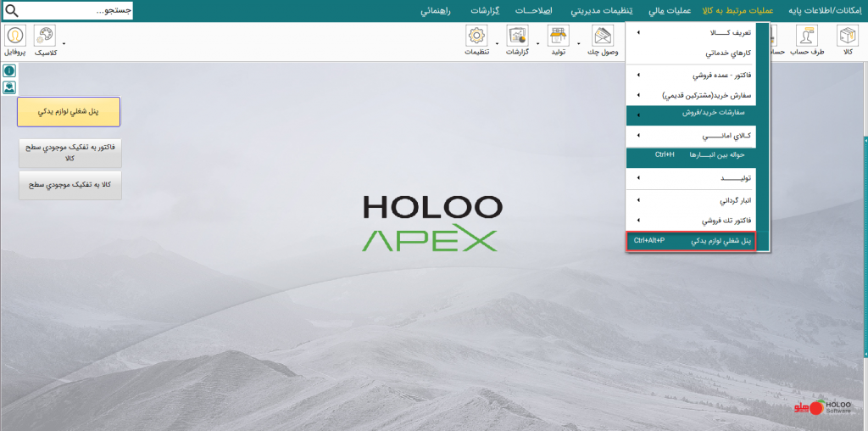Expand the dropdown arrow beside تولید toolbar button
Screen dimensions: 868x431
[579, 42]
